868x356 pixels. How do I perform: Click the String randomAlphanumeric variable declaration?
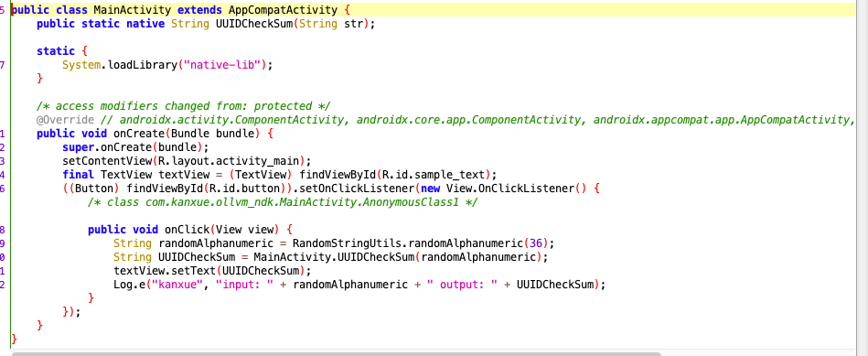point(193,243)
